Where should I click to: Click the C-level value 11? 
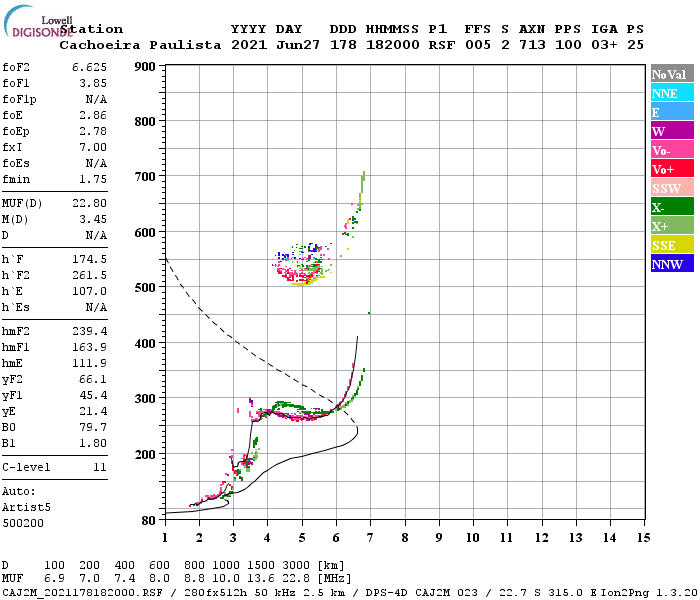[100, 467]
